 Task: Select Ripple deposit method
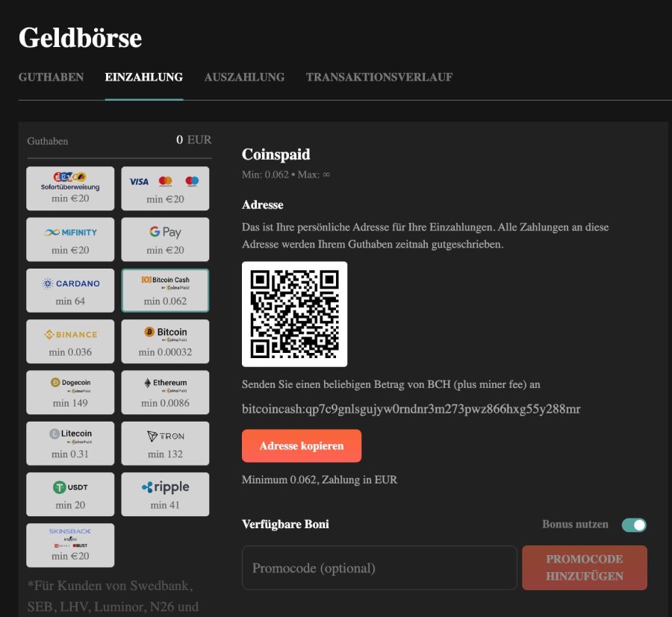coord(165,493)
